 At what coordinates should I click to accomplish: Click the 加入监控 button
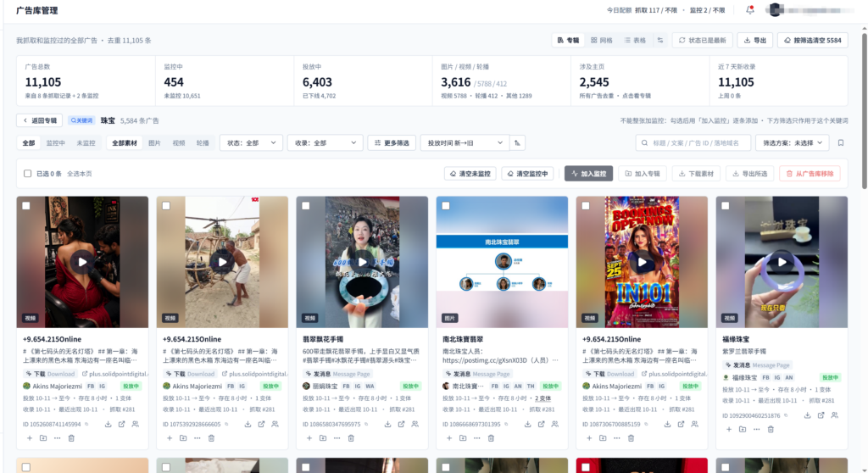pos(588,174)
